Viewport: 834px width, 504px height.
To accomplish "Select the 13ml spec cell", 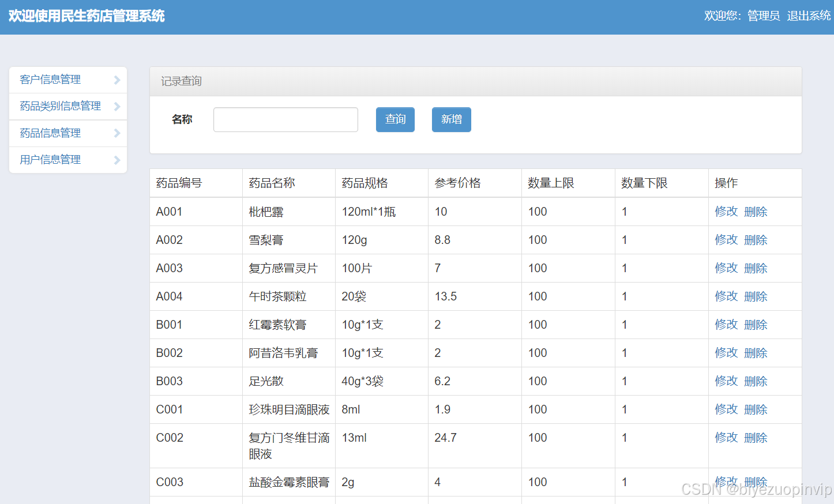I will click(x=382, y=446).
